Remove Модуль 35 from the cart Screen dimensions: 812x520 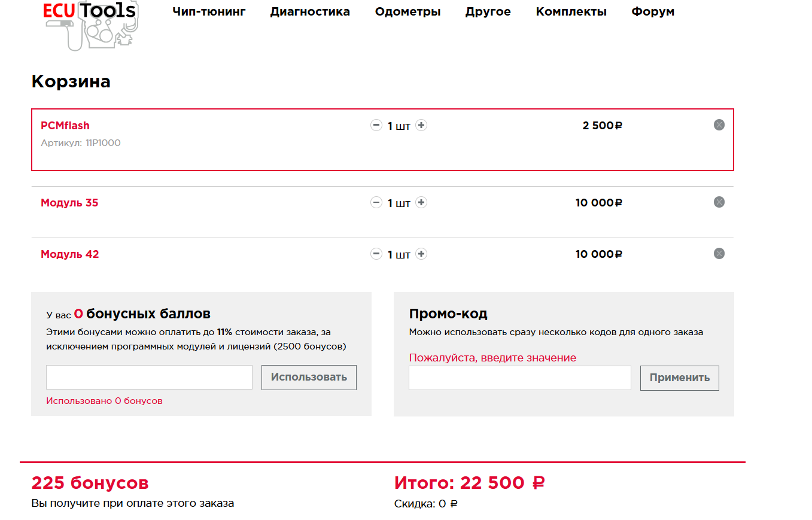(x=719, y=202)
